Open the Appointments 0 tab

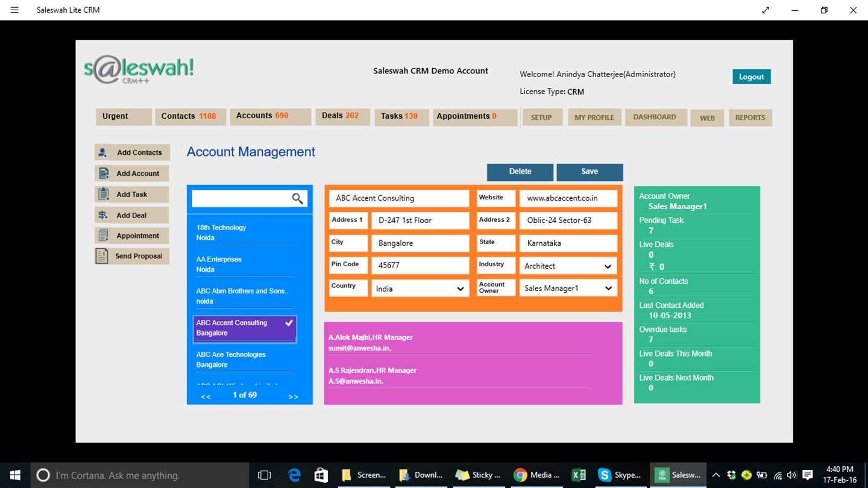point(475,116)
